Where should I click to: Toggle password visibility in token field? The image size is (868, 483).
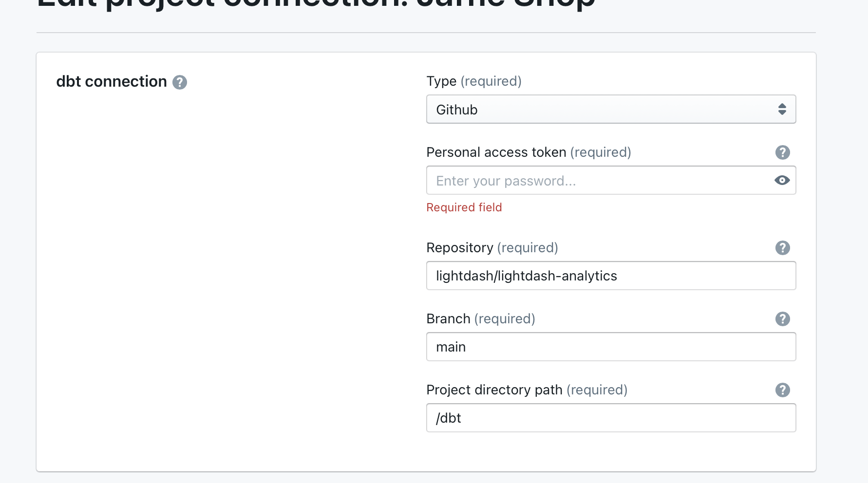click(x=782, y=180)
